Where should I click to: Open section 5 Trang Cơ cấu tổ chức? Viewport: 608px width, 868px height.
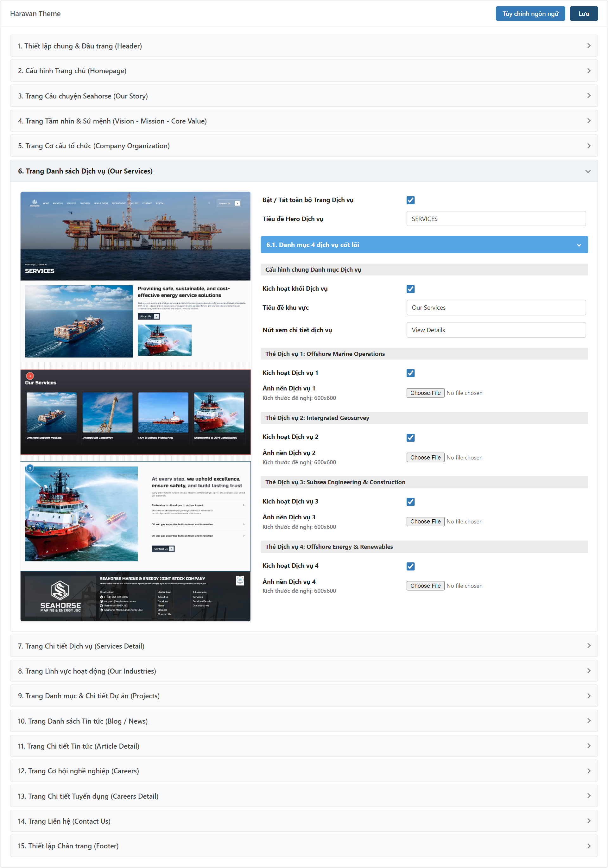[x=304, y=146]
